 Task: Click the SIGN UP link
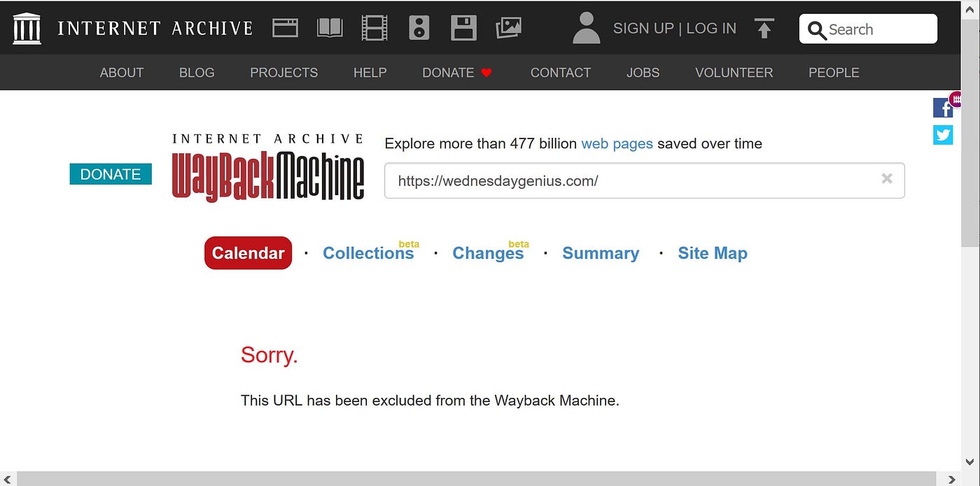click(643, 29)
